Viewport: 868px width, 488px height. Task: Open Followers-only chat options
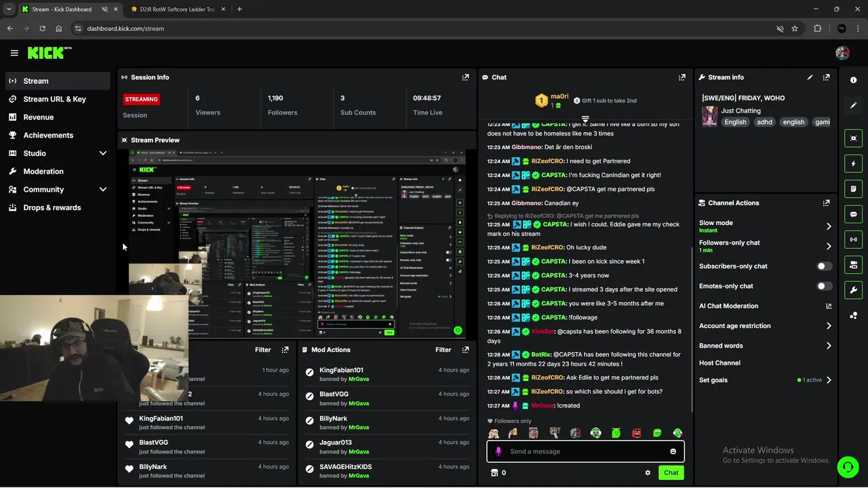765,246
